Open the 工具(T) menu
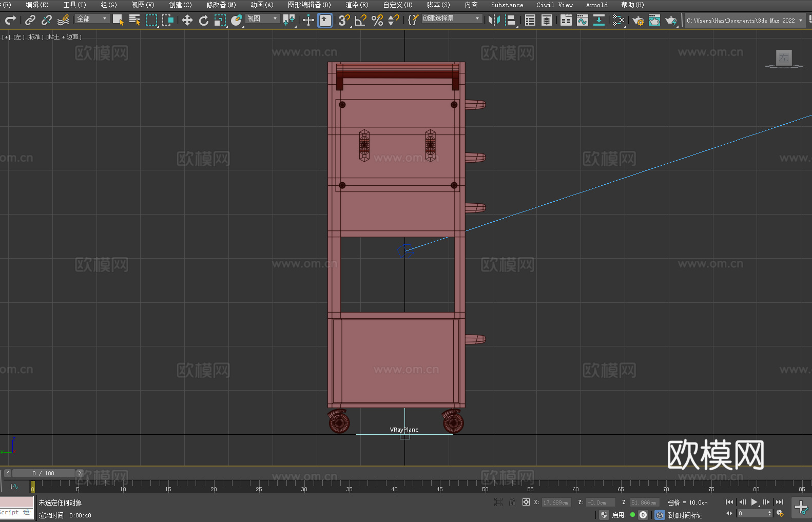812x522 pixels. (75, 5)
